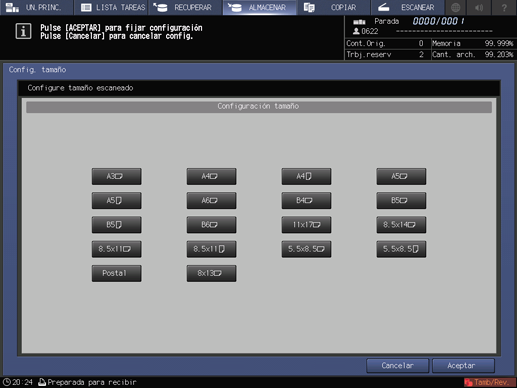The width and height of the screenshot is (517, 388).
Task: Choose the 8.5x11 portrait size button
Action: tap(211, 249)
